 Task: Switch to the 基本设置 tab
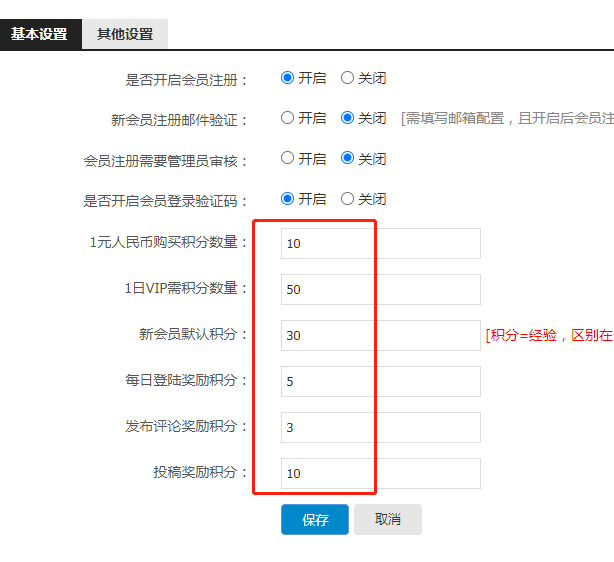point(40,34)
